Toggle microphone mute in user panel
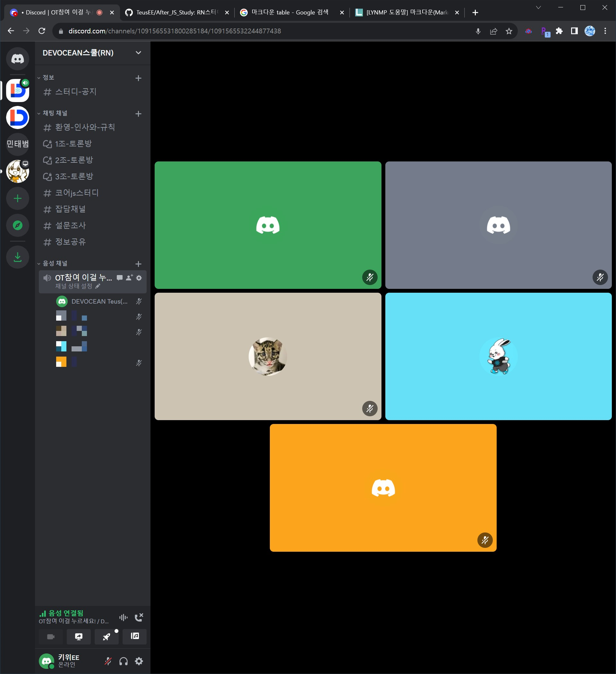This screenshot has width=616, height=674. click(x=108, y=661)
